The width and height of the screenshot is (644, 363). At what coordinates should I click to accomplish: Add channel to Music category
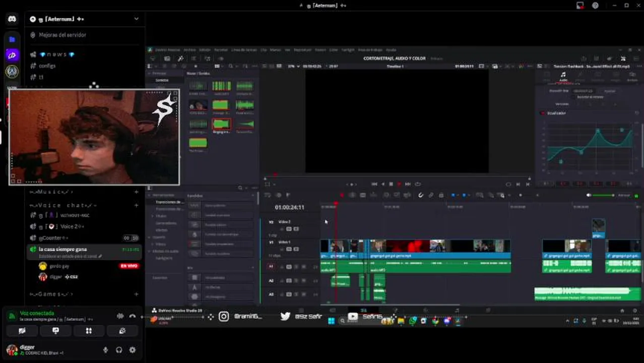136,192
